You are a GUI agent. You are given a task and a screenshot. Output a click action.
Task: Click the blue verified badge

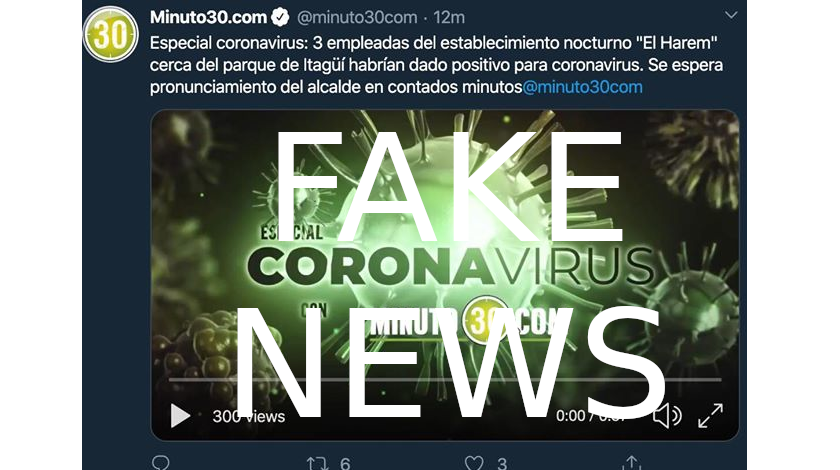(280, 17)
